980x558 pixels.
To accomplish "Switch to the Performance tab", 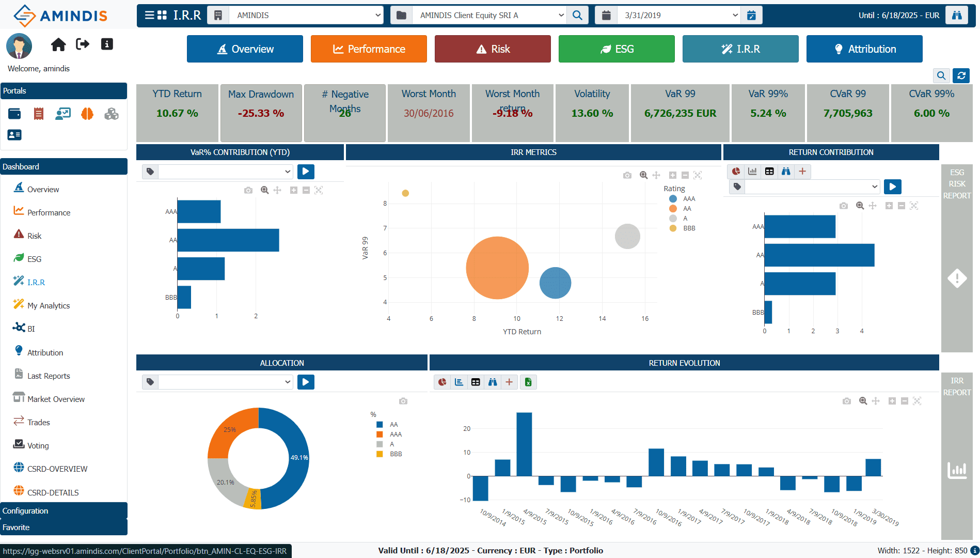I will 369,49.
